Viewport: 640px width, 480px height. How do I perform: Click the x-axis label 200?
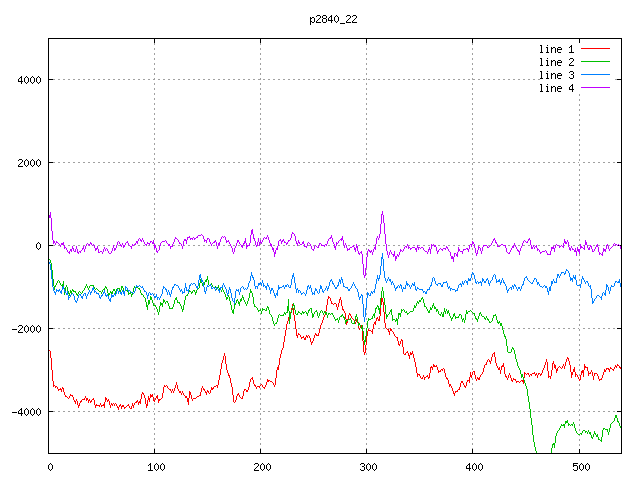pyautogui.click(x=262, y=467)
